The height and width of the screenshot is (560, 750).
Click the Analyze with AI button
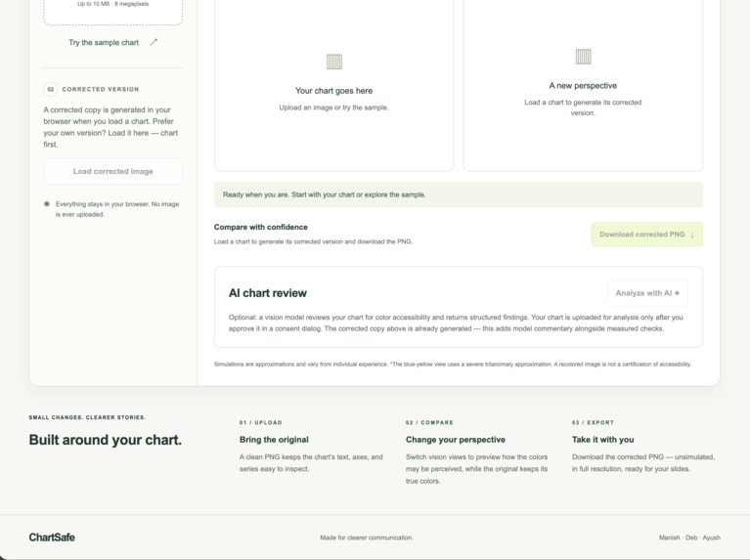click(647, 293)
